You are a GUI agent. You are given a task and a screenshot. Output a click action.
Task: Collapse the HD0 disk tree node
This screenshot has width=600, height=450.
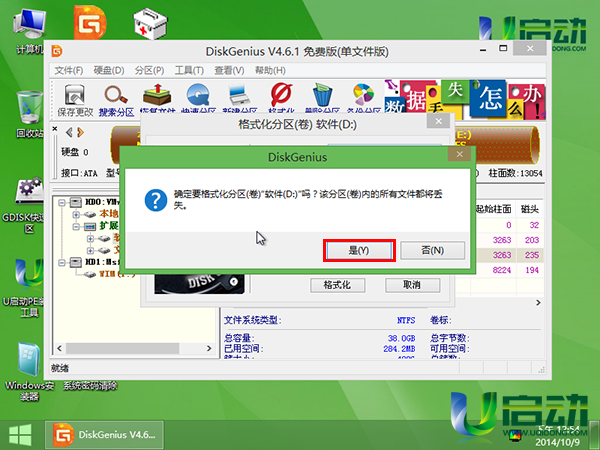point(61,202)
